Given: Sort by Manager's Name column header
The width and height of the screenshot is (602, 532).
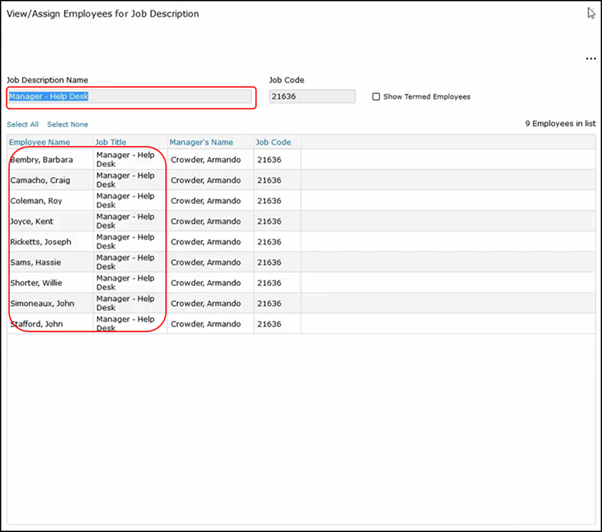Looking at the screenshot, I should tap(201, 143).
